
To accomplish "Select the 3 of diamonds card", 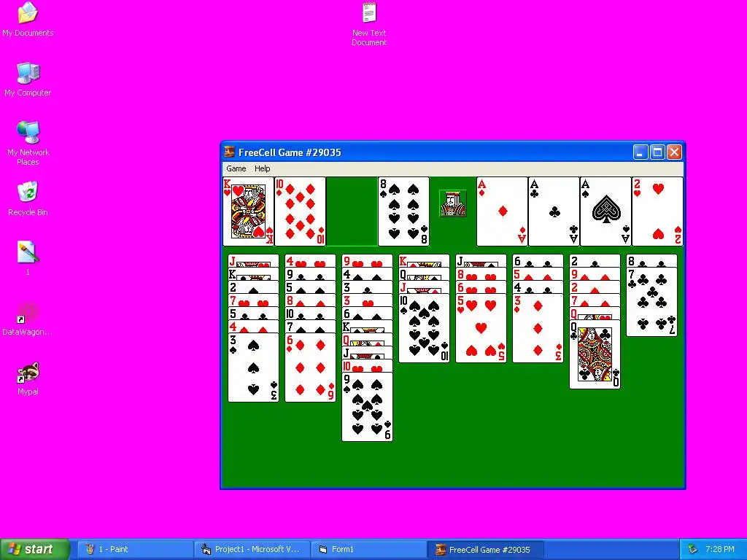I will click(538, 328).
